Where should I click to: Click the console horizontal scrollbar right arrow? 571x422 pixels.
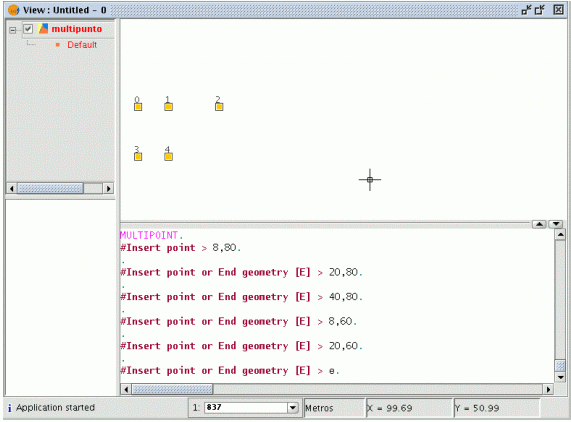pyautogui.click(x=548, y=389)
